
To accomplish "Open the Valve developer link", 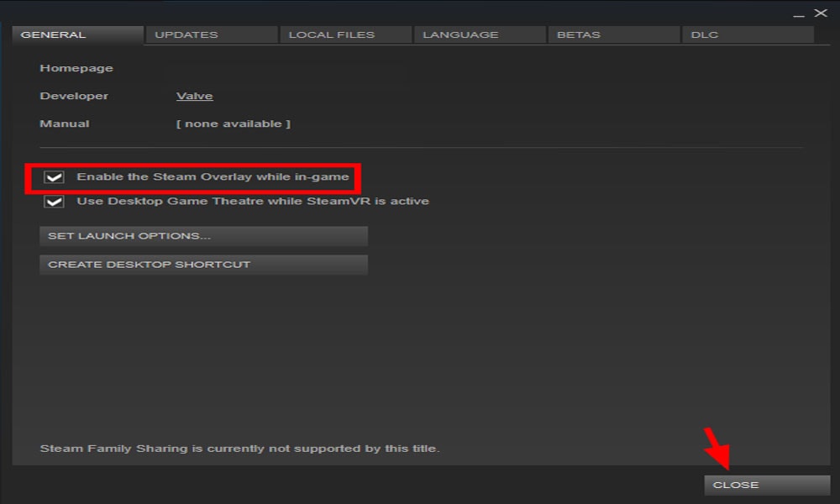I will point(195,96).
